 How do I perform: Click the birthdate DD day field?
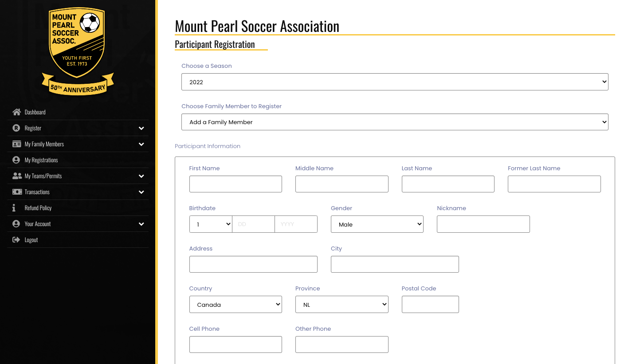(x=254, y=224)
